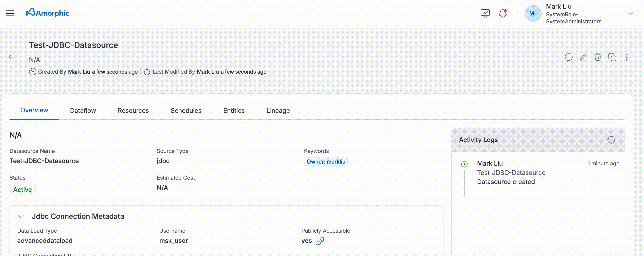The height and width of the screenshot is (256, 644).
Task: Open the hamburger navigation menu
Action: (x=10, y=13)
